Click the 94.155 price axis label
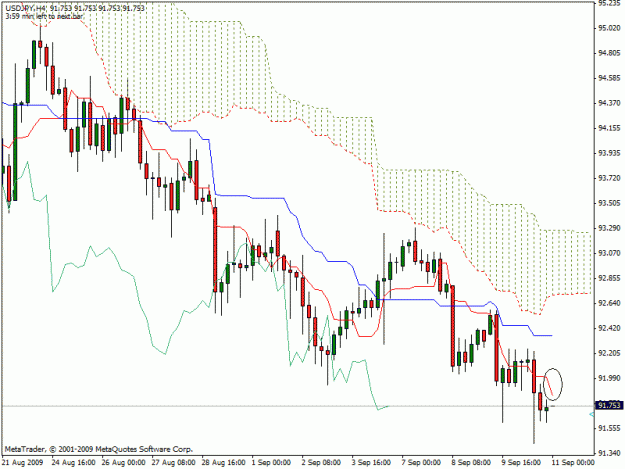 609,128
